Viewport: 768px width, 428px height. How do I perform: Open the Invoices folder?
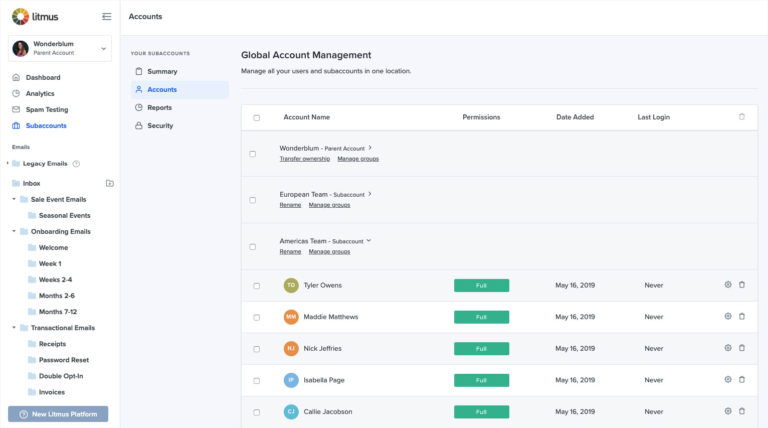pyautogui.click(x=51, y=392)
